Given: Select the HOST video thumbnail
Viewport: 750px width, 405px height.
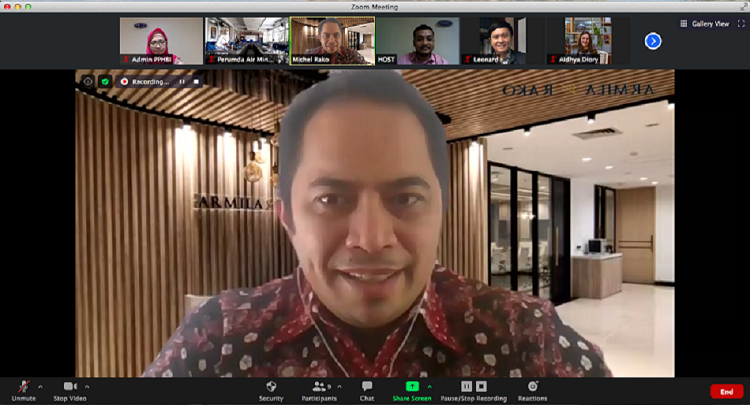Looking at the screenshot, I should click(x=418, y=41).
